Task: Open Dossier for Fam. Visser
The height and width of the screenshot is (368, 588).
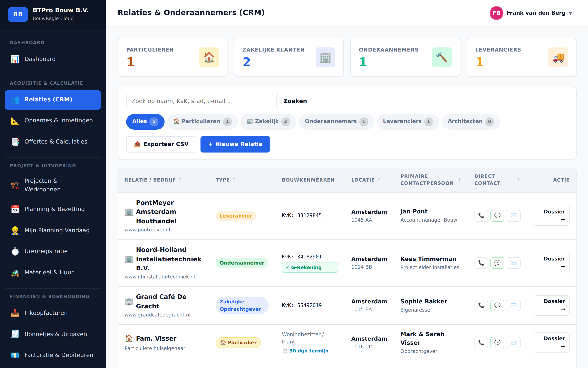Action: (x=551, y=343)
